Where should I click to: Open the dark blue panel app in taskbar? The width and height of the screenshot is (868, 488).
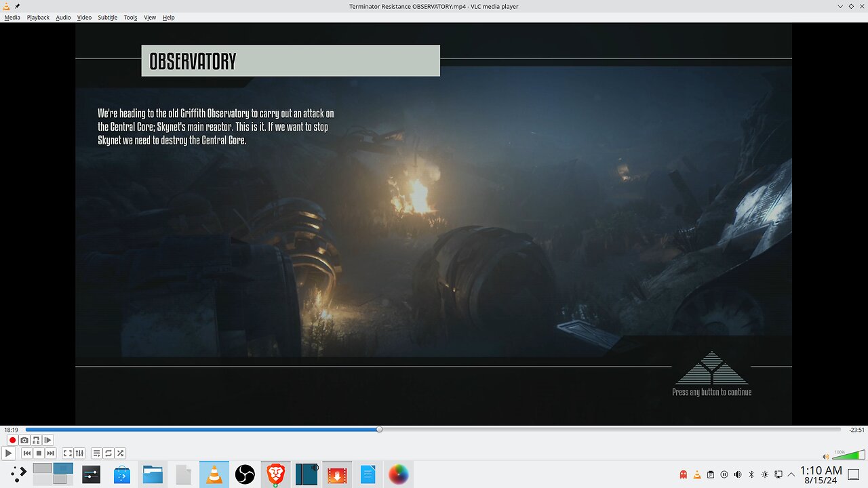(307, 474)
